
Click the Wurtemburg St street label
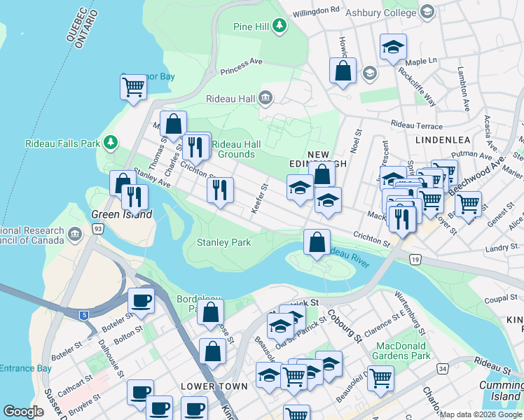pyautogui.click(x=410, y=313)
